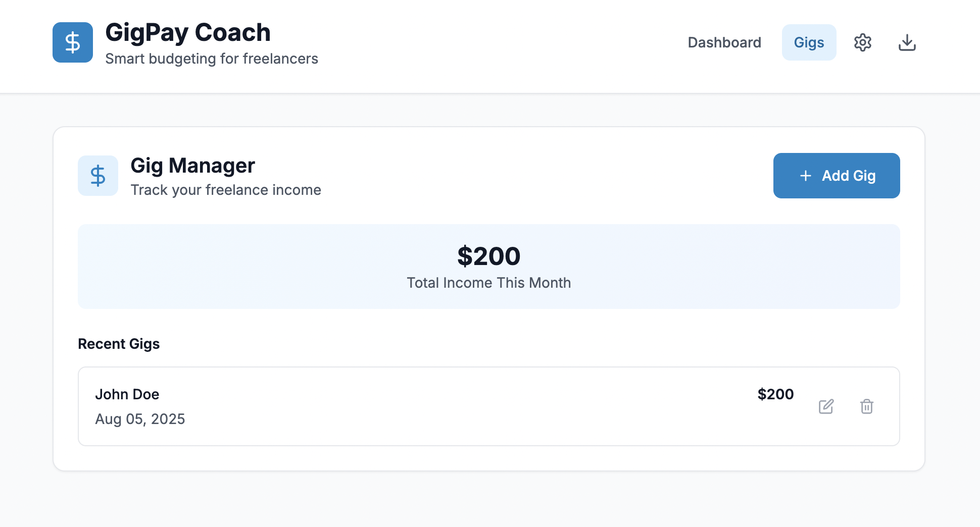Open the settings gear icon
The height and width of the screenshot is (527, 980).
click(x=863, y=42)
